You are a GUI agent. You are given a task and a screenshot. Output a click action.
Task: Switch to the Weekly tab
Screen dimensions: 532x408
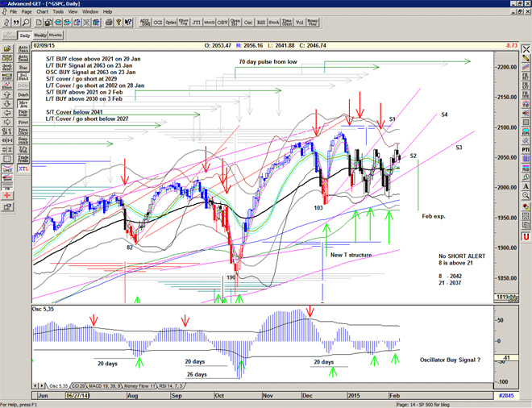point(39,35)
